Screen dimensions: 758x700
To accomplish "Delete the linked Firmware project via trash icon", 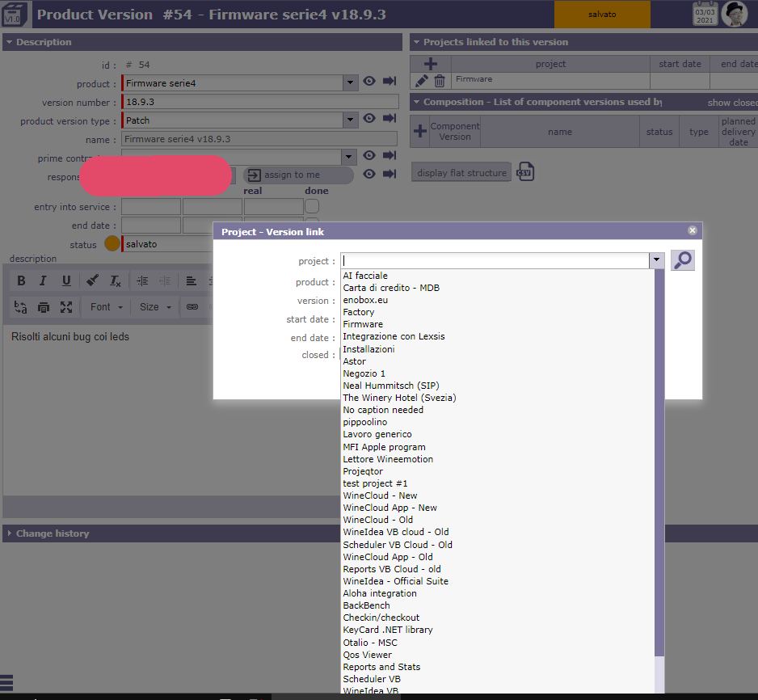I will 440,80.
